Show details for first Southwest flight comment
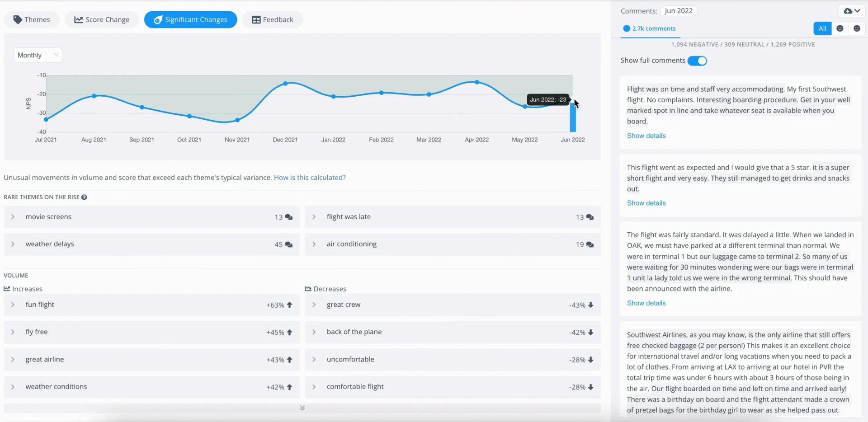Image resolution: width=868 pixels, height=422 pixels. 646,136
